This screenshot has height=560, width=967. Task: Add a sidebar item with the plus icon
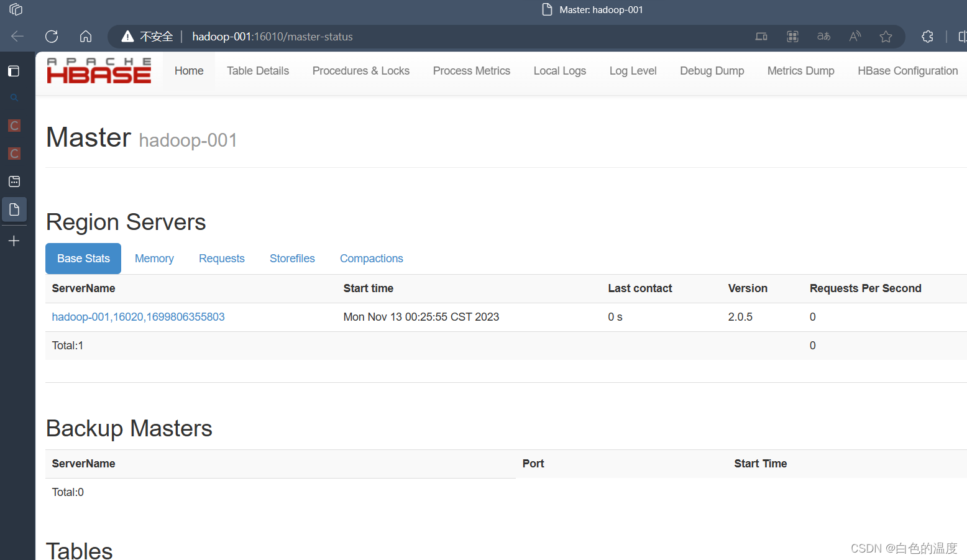pyautogui.click(x=14, y=241)
